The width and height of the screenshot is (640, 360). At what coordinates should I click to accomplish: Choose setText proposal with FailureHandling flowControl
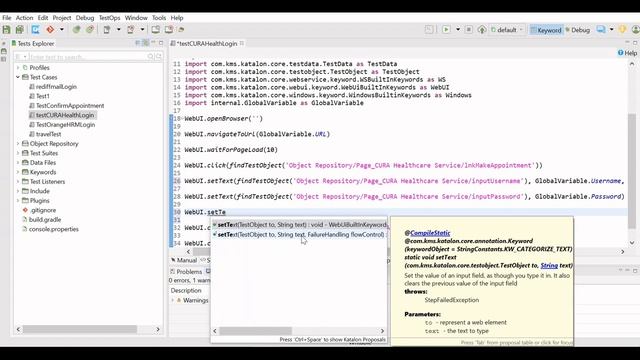click(300, 234)
